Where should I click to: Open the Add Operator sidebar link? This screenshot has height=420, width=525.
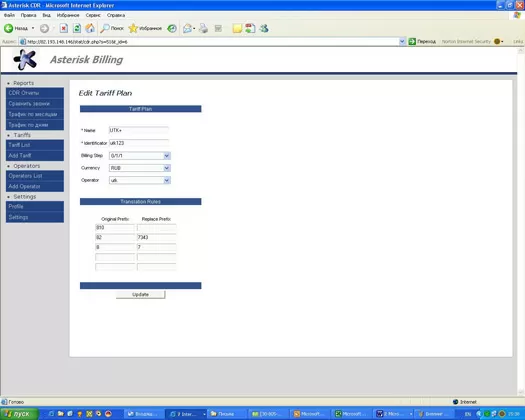point(35,187)
